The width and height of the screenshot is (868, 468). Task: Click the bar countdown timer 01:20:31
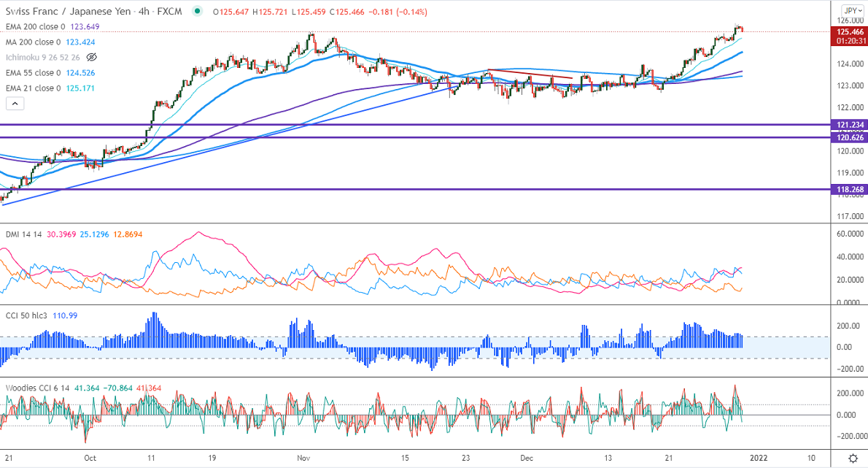tap(850, 41)
